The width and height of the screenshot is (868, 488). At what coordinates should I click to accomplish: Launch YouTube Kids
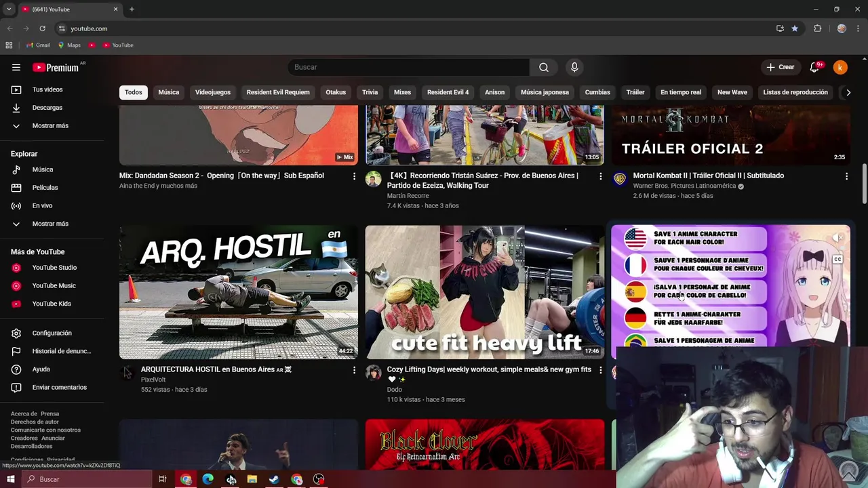pos(52,304)
